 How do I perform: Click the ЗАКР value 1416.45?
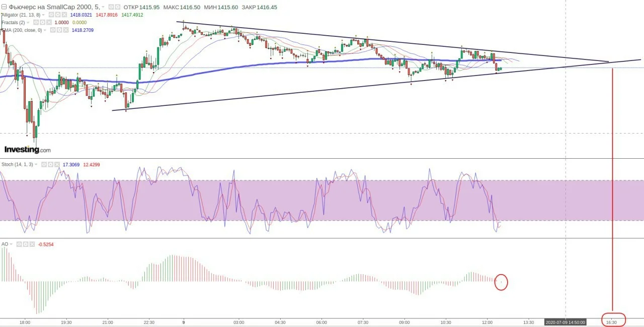coord(267,8)
